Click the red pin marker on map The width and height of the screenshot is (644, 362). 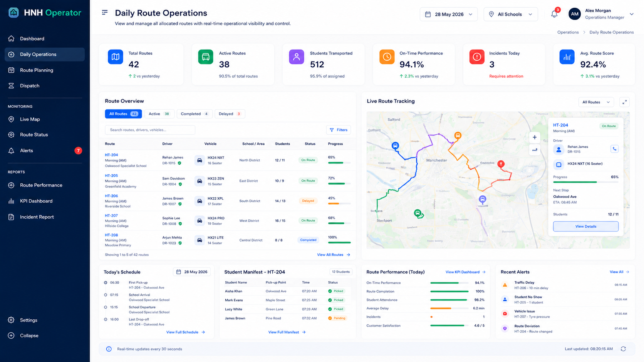pyautogui.click(x=501, y=165)
